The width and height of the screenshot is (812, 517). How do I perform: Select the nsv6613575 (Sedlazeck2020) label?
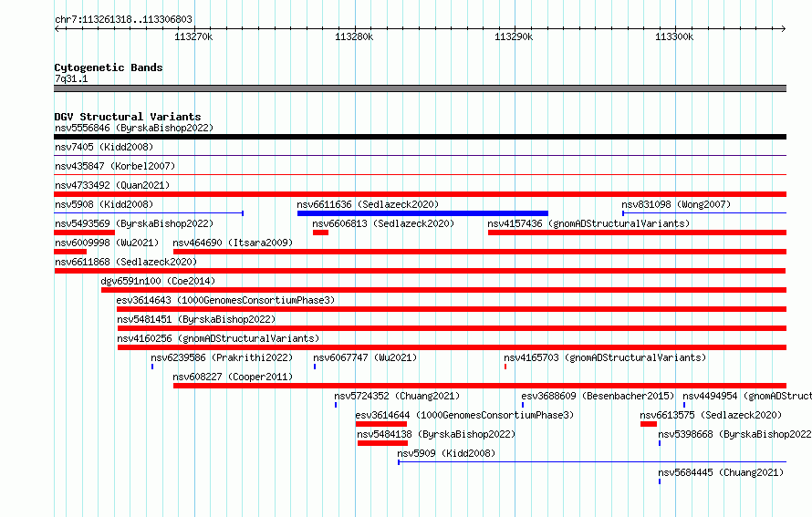click(x=711, y=415)
